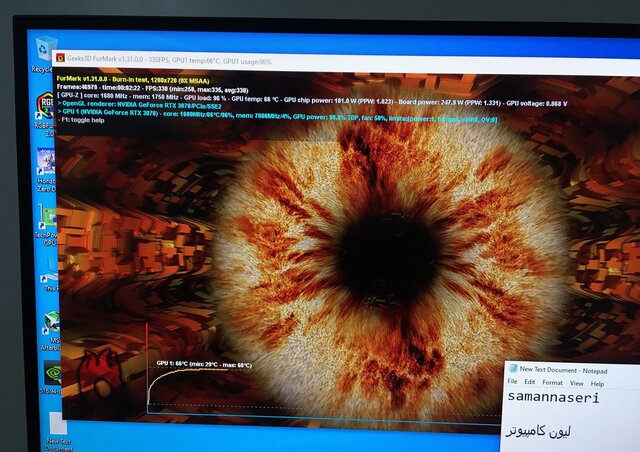Click the samannaseri text line in Notepad
This screenshot has width=640, height=452.
click(x=552, y=398)
